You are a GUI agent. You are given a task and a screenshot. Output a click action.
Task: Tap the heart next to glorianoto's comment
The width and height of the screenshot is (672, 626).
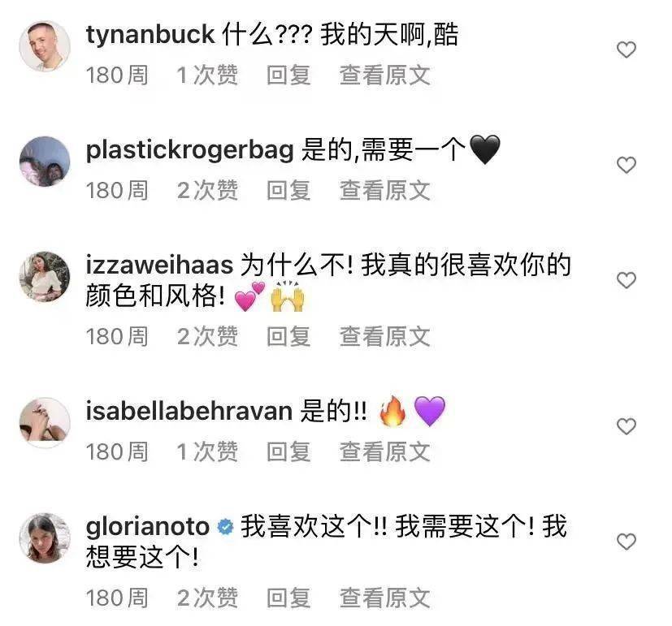(626, 542)
